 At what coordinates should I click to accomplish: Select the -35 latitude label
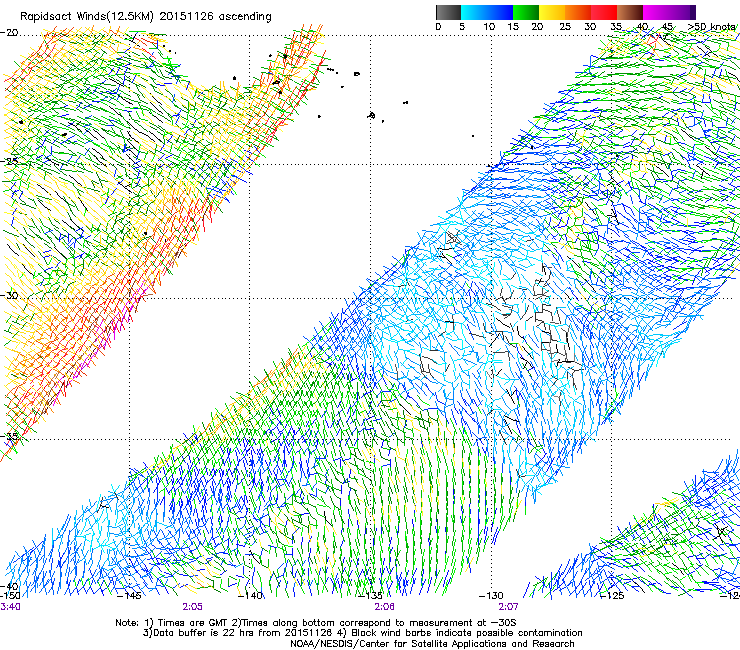(x=9, y=436)
